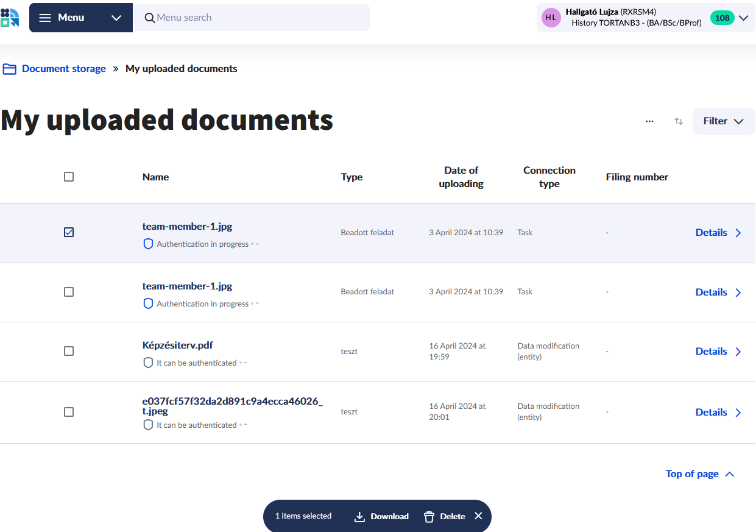756x532 pixels.
Task: Click the Top of page link
Action: click(x=699, y=474)
